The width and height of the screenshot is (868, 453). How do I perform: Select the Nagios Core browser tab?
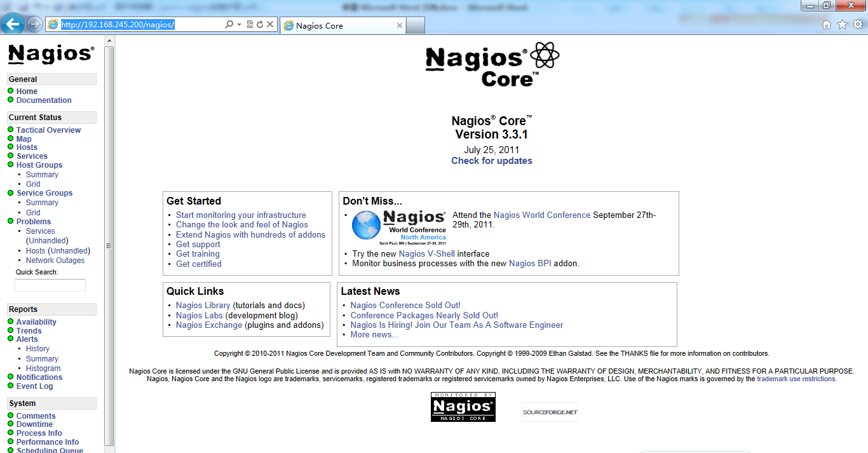pyautogui.click(x=342, y=25)
